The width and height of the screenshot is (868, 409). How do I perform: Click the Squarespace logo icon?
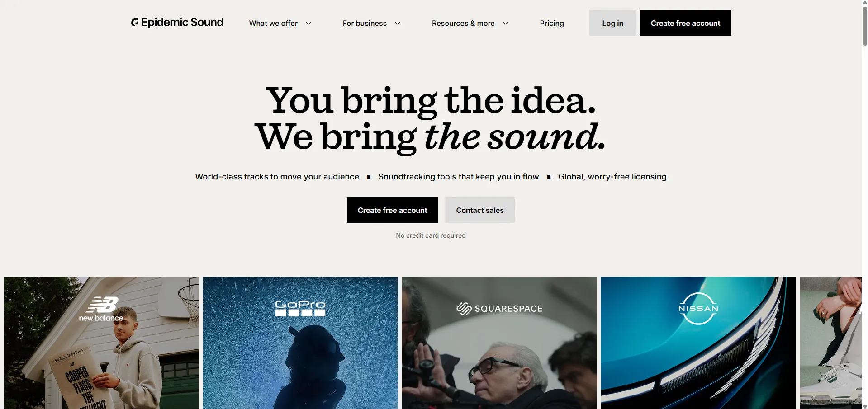point(464,309)
